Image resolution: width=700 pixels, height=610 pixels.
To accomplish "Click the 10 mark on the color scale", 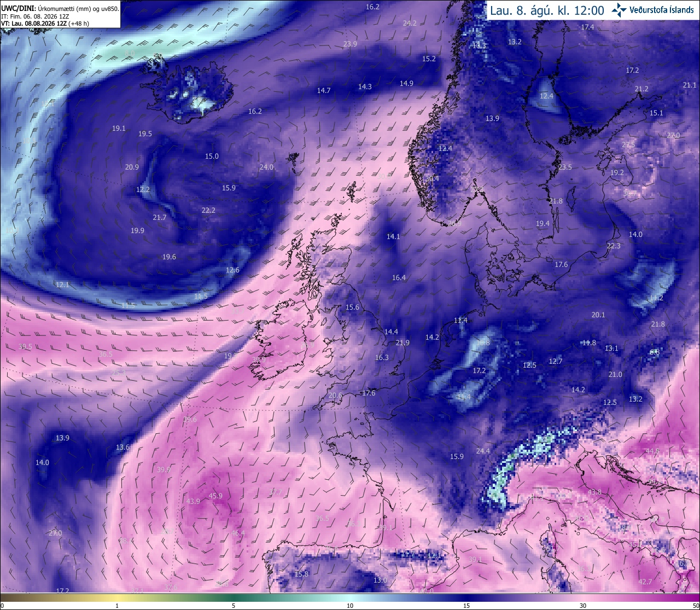I will 350,606.
